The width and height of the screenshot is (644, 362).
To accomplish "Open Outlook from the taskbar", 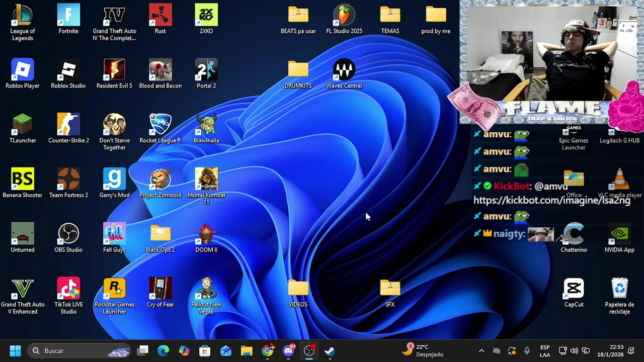I will [x=225, y=351].
